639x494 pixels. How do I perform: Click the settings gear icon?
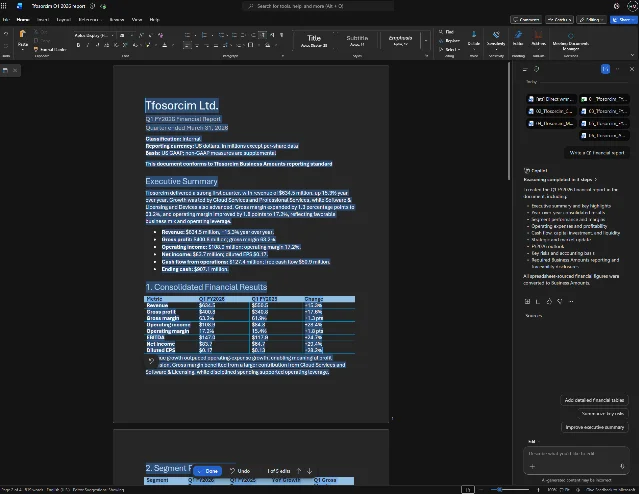point(617,6)
